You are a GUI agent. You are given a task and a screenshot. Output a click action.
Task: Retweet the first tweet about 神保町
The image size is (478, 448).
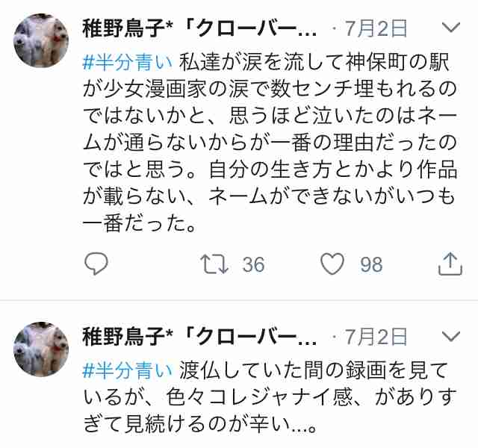[x=214, y=264]
